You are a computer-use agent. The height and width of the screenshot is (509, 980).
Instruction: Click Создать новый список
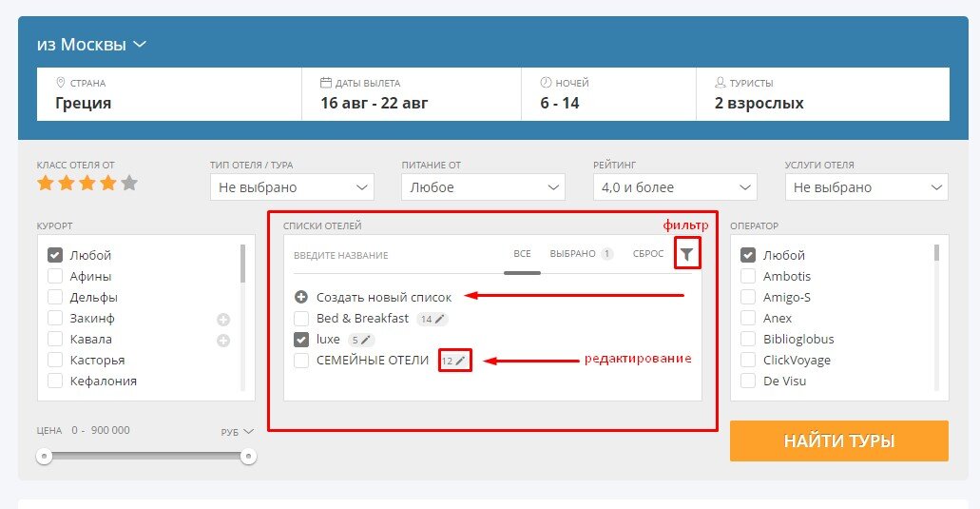tap(384, 297)
